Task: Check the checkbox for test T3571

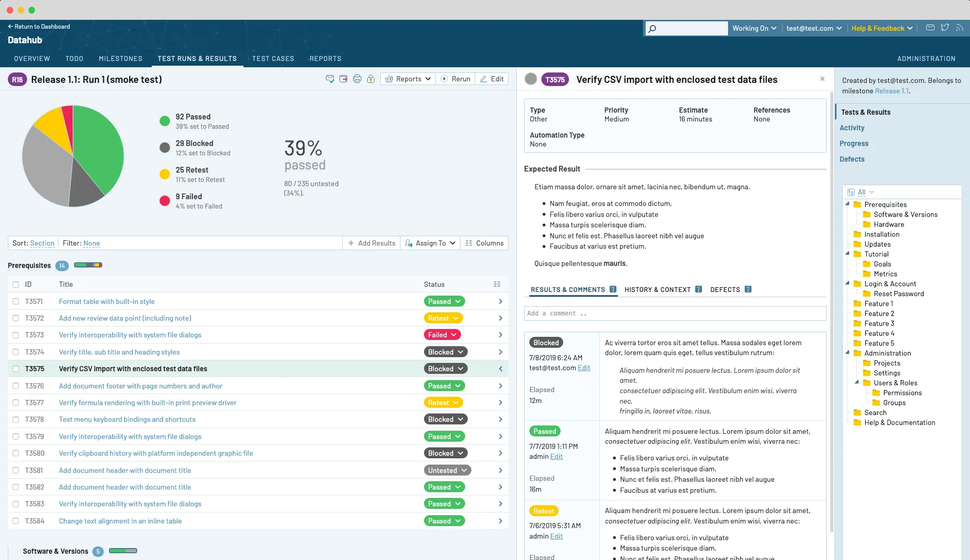Action: [x=15, y=301]
